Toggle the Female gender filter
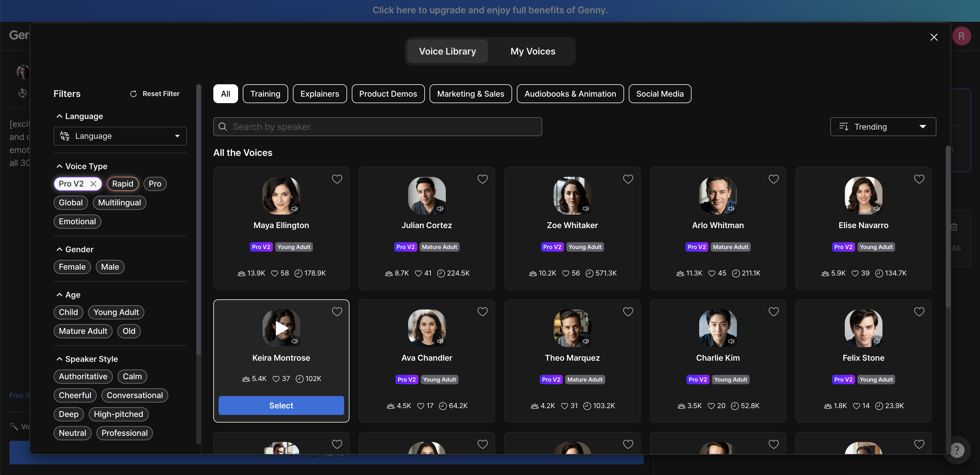980x475 pixels. (72, 267)
